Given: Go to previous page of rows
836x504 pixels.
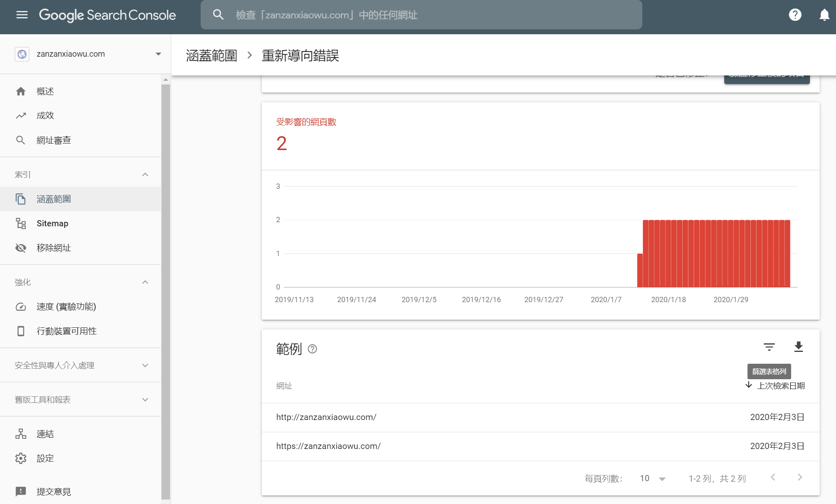Looking at the screenshot, I should point(773,477).
